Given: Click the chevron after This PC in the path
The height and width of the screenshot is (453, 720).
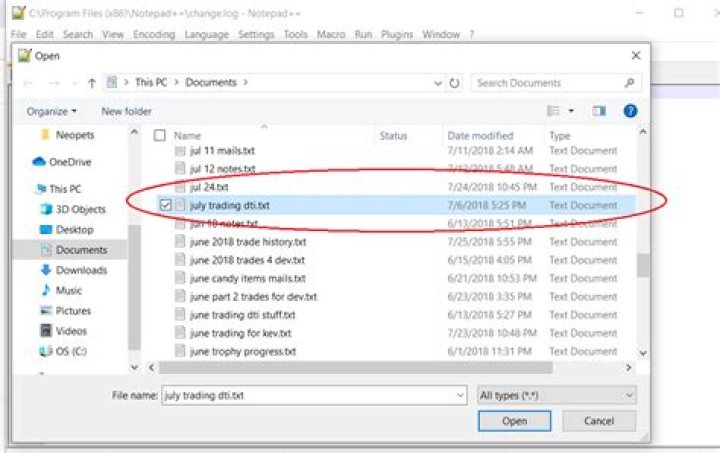Looking at the screenshot, I should [176, 83].
